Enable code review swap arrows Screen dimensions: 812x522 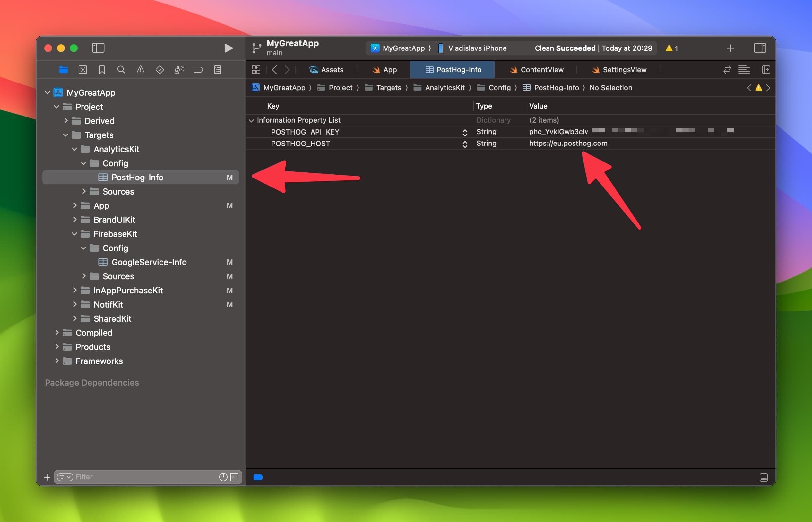727,70
